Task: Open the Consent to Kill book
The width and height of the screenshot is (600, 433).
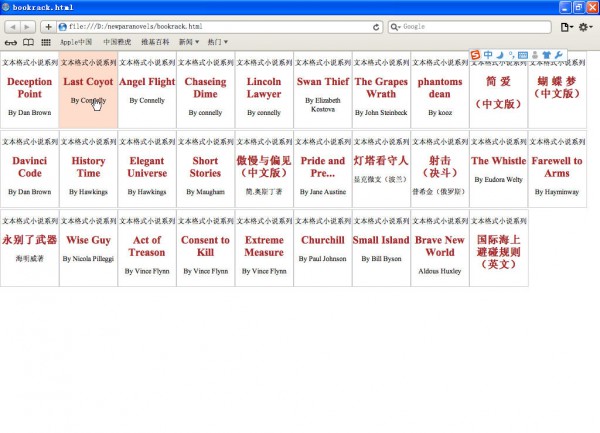Action: click(x=205, y=246)
